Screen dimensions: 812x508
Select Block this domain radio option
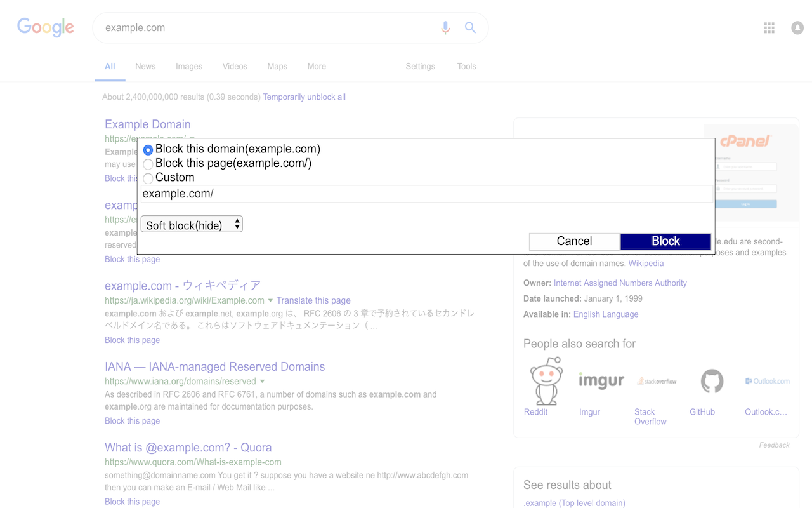148,150
